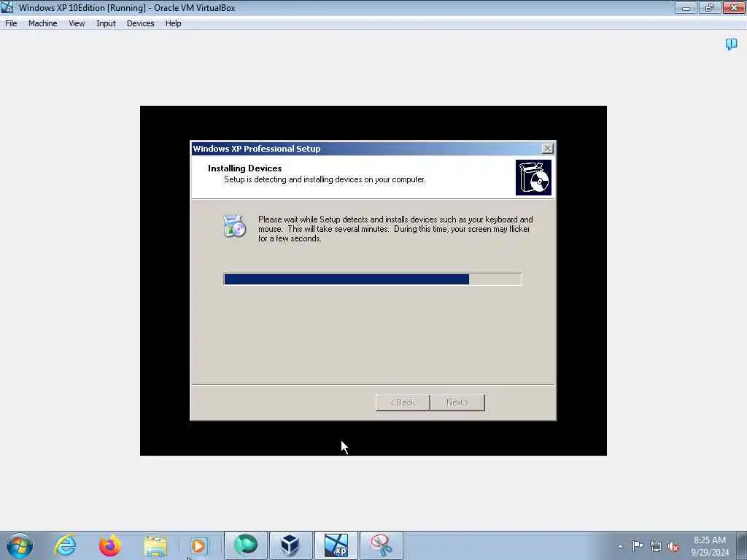Click the small setup CD icon beside message
The width and height of the screenshot is (747, 560).
point(234,226)
